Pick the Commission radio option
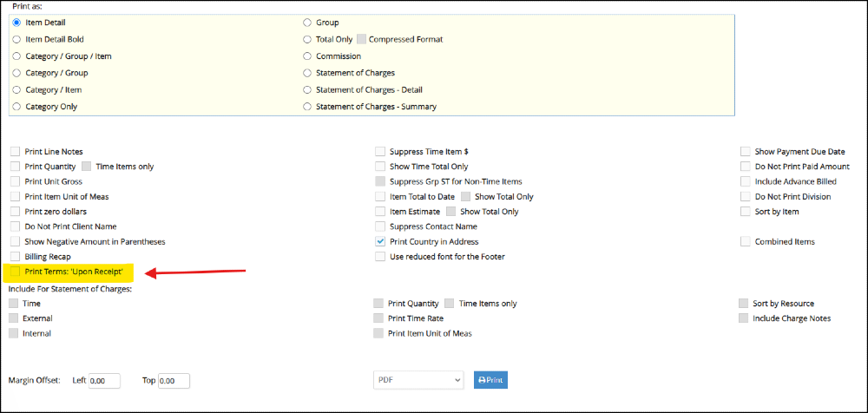 [307, 56]
